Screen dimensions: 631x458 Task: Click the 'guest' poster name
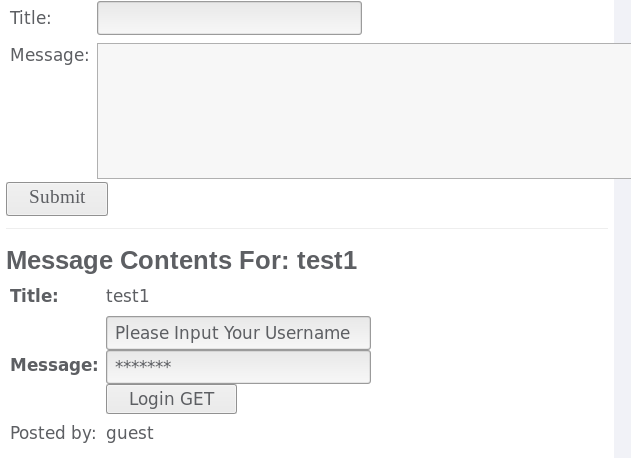pos(130,433)
